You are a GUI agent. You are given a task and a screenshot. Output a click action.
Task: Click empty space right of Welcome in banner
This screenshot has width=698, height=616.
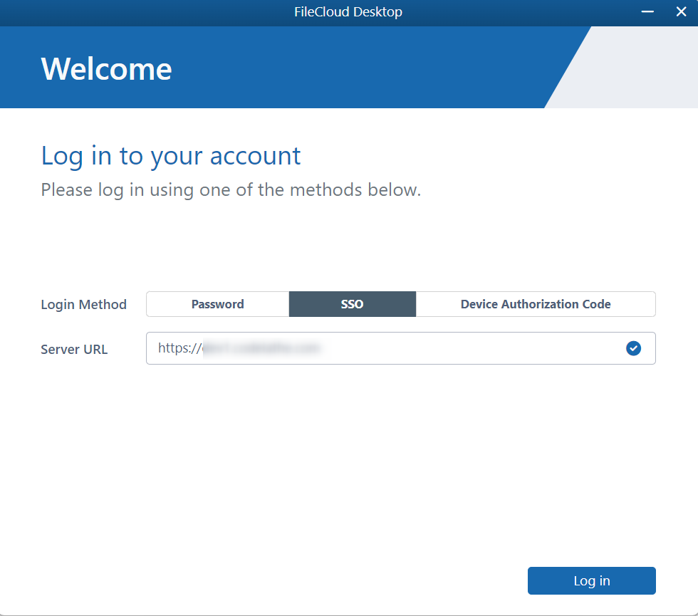(356, 69)
